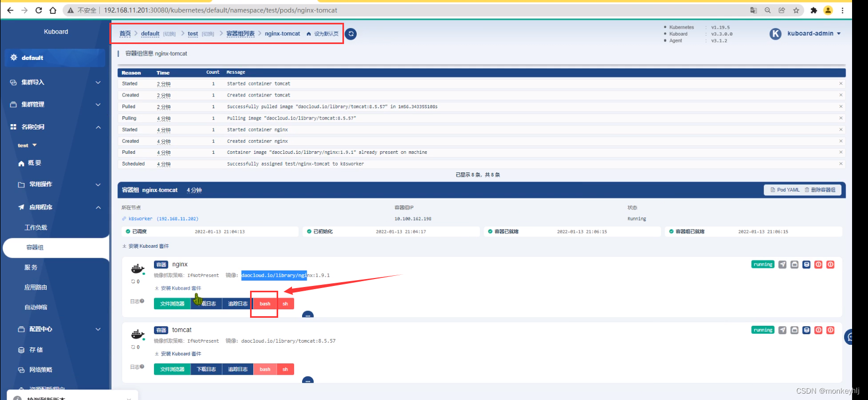Click the log help icon in tomcat card

tap(142, 367)
